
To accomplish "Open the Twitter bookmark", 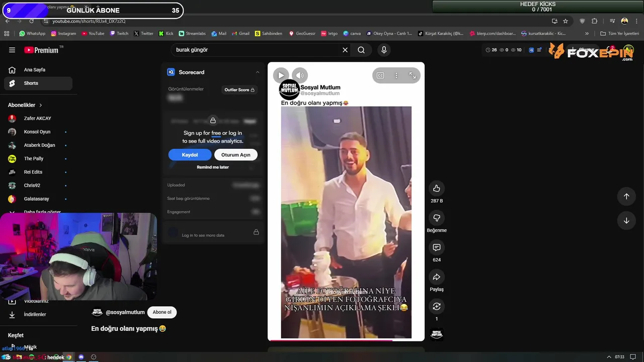I will click(x=143, y=34).
